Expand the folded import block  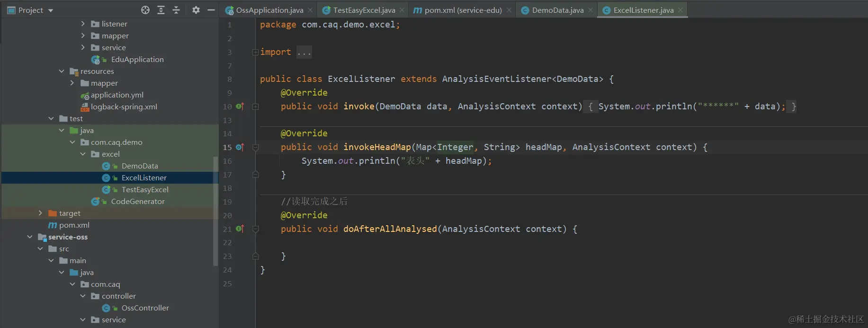(x=255, y=52)
